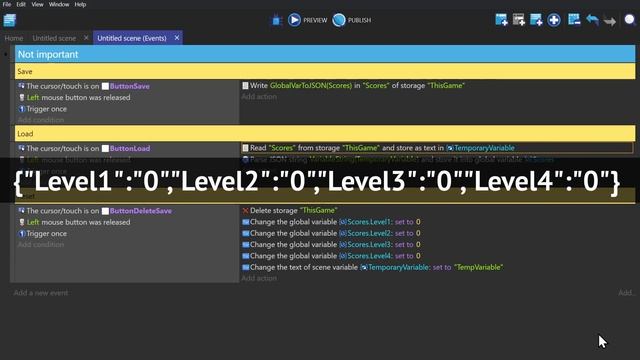Select mouse released condition under ButtonDeleteSave
This screenshot has width=640, height=360.
coord(75,222)
